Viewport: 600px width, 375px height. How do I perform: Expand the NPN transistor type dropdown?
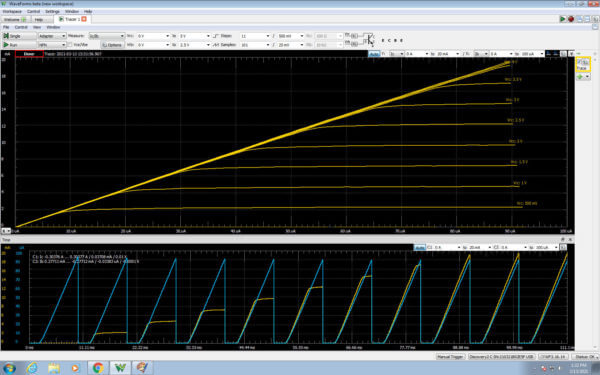[x=52, y=45]
